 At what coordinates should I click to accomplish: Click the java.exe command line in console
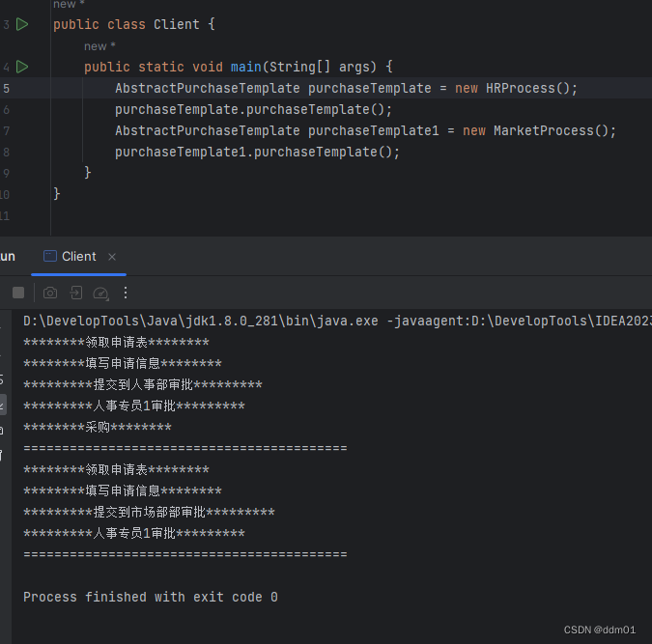coord(337,321)
